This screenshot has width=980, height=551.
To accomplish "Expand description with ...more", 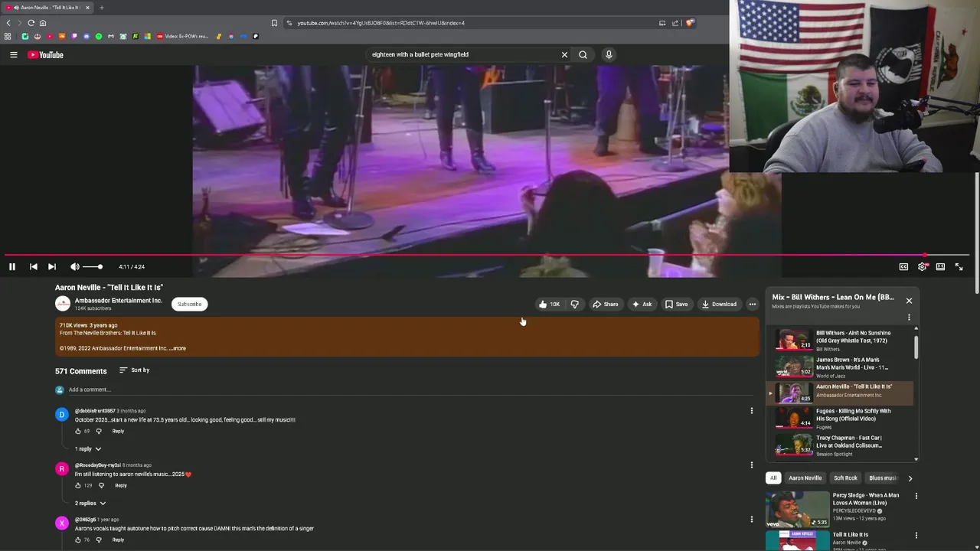I will pyautogui.click(x=178, y=348).
